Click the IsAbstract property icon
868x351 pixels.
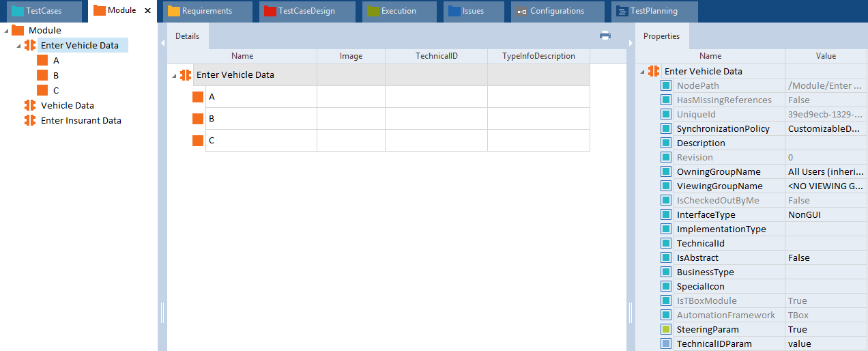666,258
